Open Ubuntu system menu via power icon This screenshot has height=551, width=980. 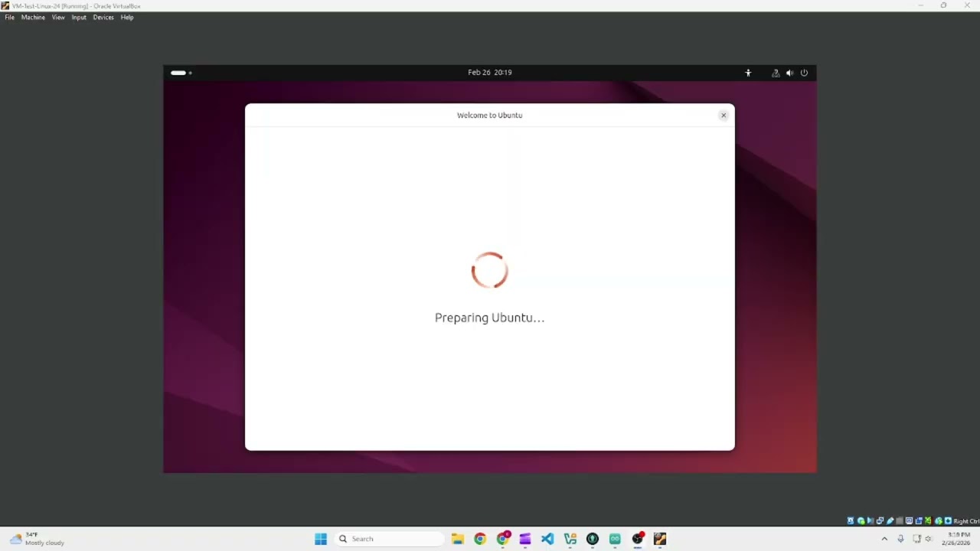(804, 73)
